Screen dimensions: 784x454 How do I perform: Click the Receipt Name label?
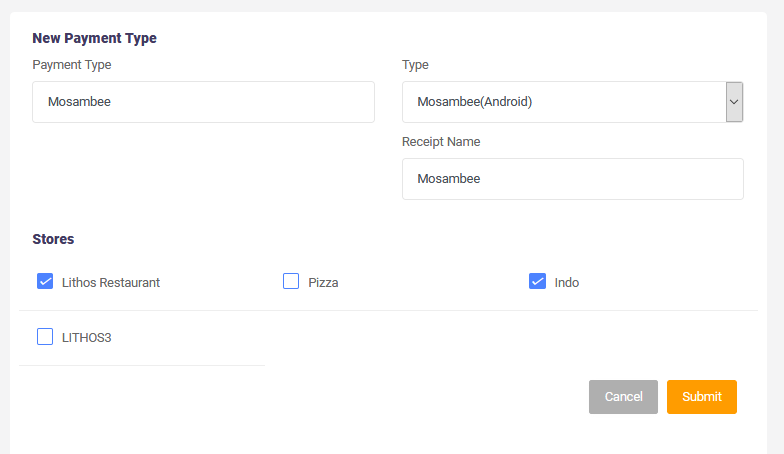441,142
